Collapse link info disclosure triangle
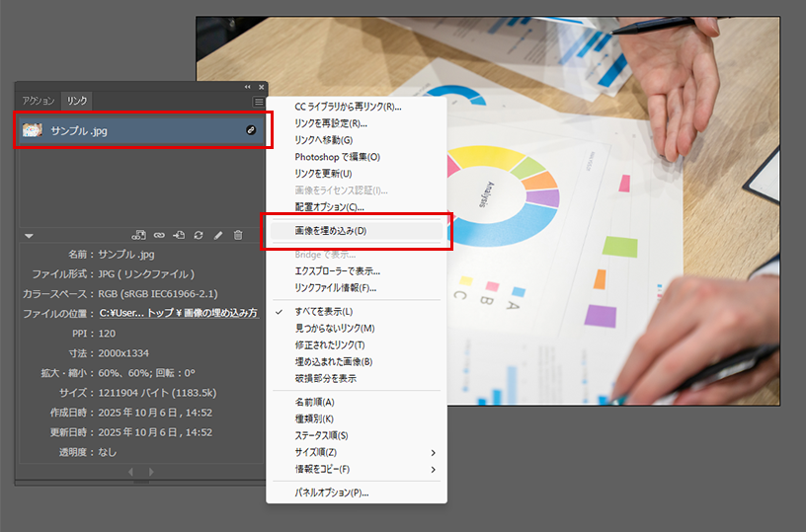 [29, 236]
